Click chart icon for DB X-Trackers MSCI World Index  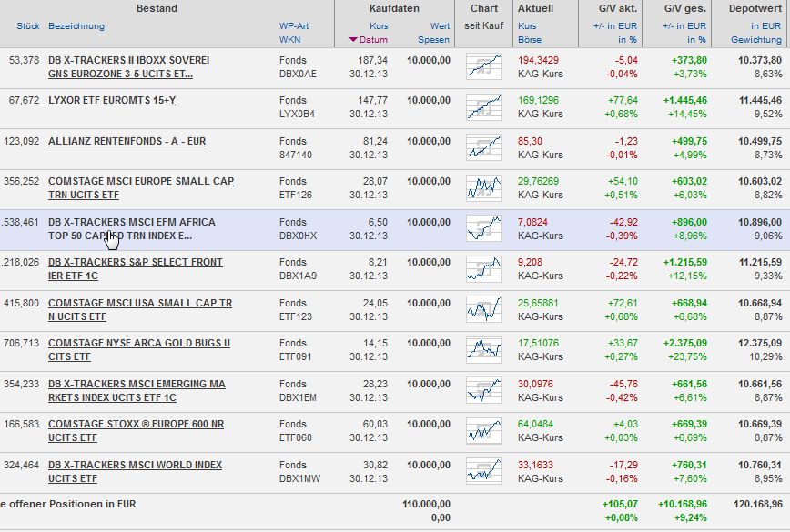[x=483, y=470]
